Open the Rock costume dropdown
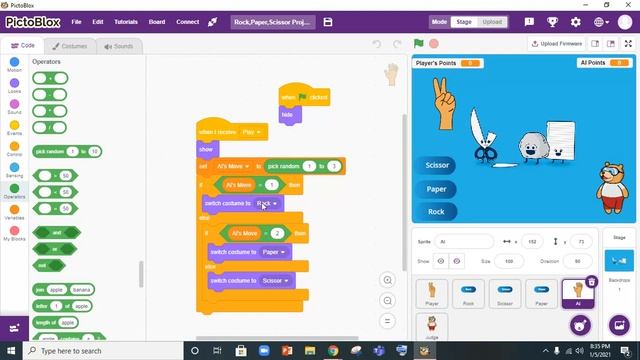The height and width of the screenshot is (360, 640). pos(267,203)
